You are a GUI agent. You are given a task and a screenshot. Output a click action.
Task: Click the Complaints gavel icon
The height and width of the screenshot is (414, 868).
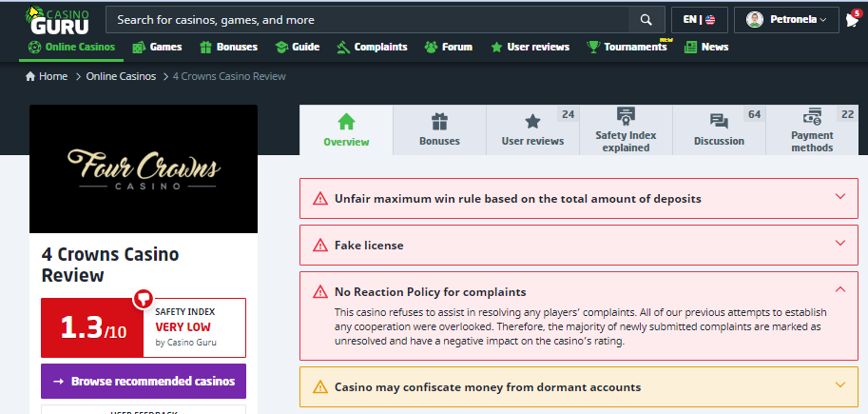point(342,47)
